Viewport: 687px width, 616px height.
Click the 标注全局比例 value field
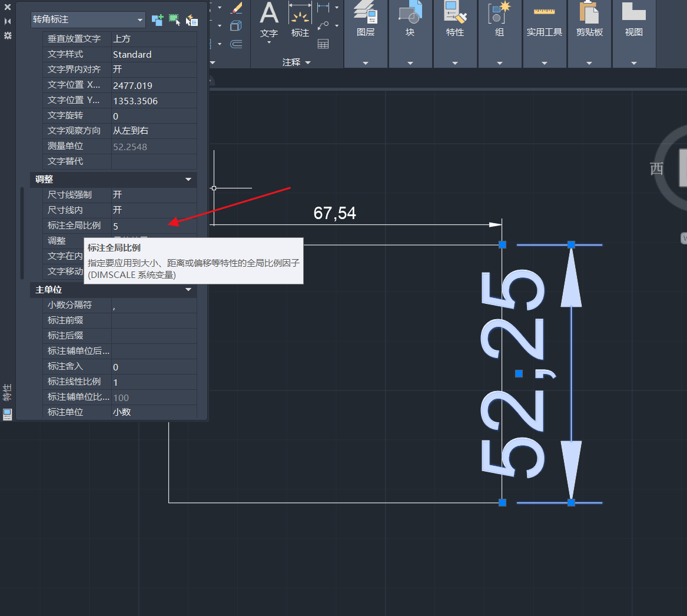[154, 226]
